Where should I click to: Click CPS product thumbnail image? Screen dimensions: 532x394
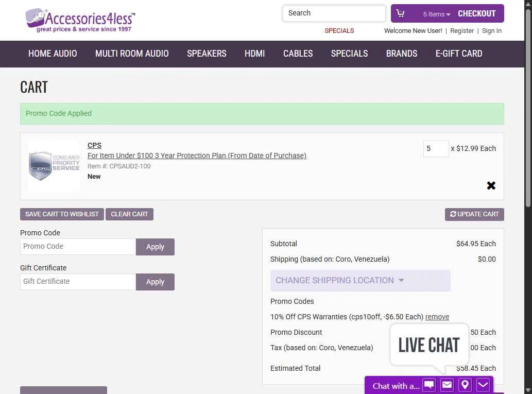tap(54, 166)
